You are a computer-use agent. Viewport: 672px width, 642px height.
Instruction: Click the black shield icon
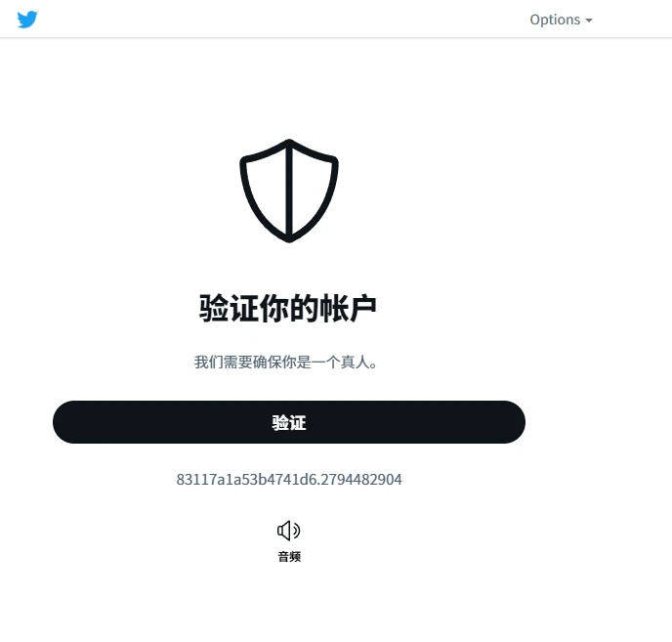pos(289,191)
